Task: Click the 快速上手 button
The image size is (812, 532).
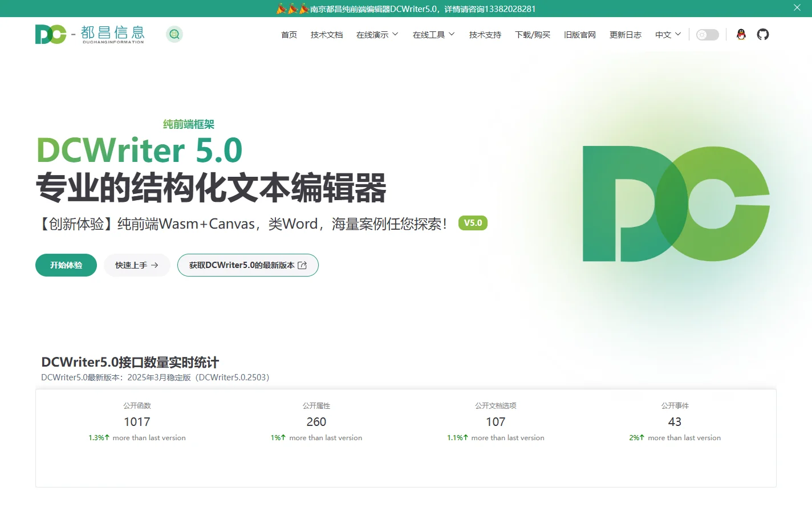Action: [x=137, y=265]
